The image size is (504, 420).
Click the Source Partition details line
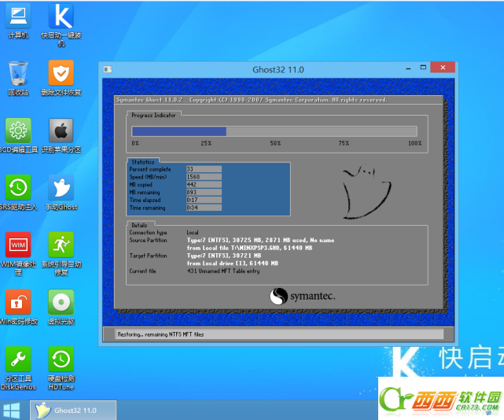(x=260, y=240)
